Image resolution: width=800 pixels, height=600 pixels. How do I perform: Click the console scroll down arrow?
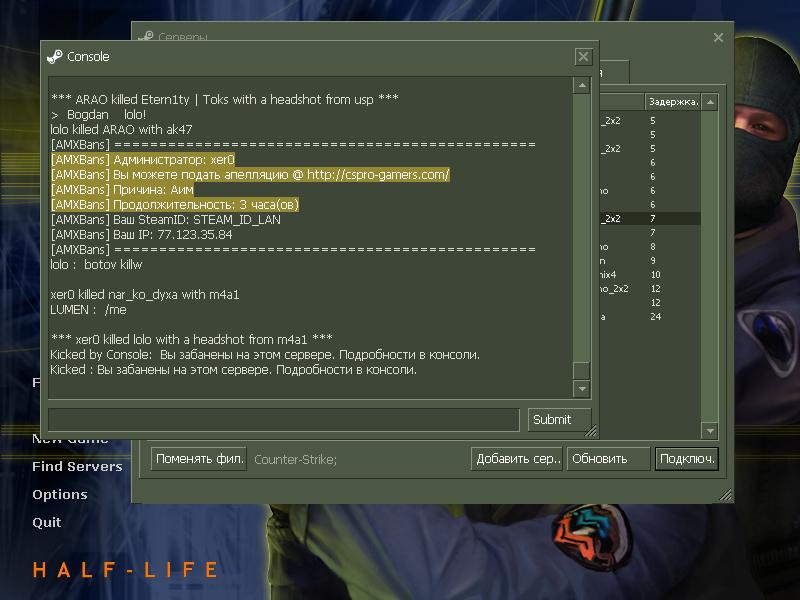(x=582, y=389)
